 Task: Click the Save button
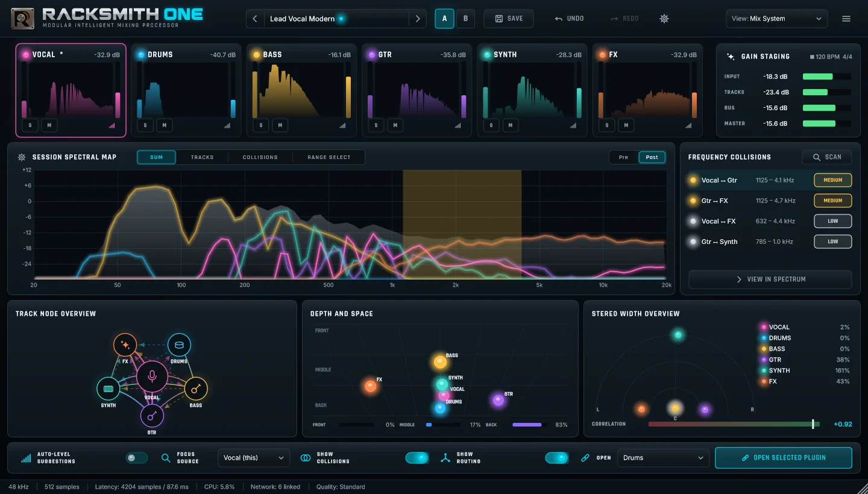509,19
